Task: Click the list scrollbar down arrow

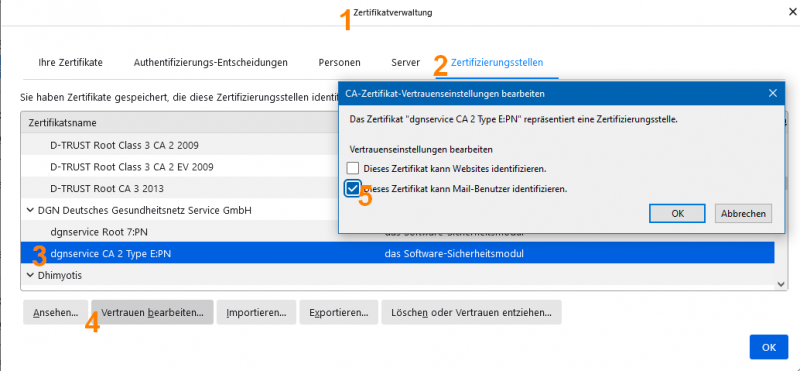Action: (x=780, y=284)
